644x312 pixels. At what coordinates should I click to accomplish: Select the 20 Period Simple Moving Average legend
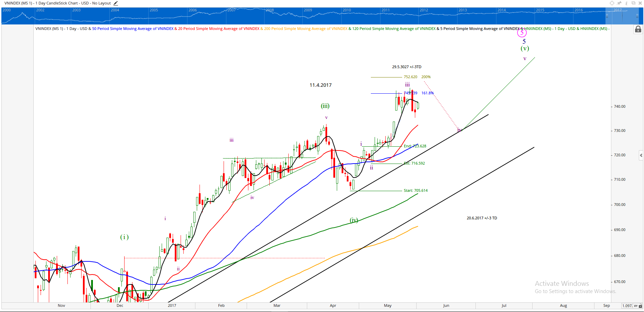219,29
